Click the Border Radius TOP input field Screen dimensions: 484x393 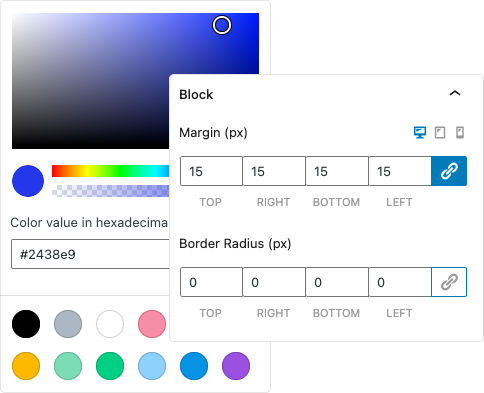click(x=211, y=282)
